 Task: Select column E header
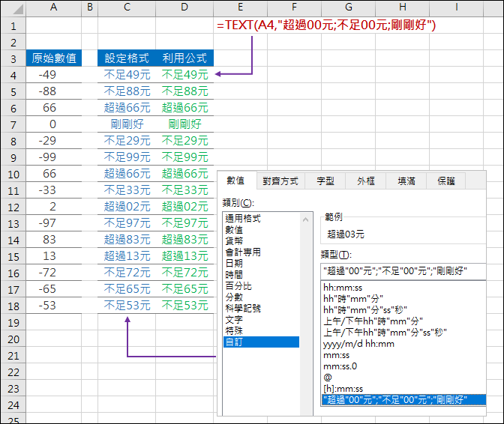tap(241, 7)
